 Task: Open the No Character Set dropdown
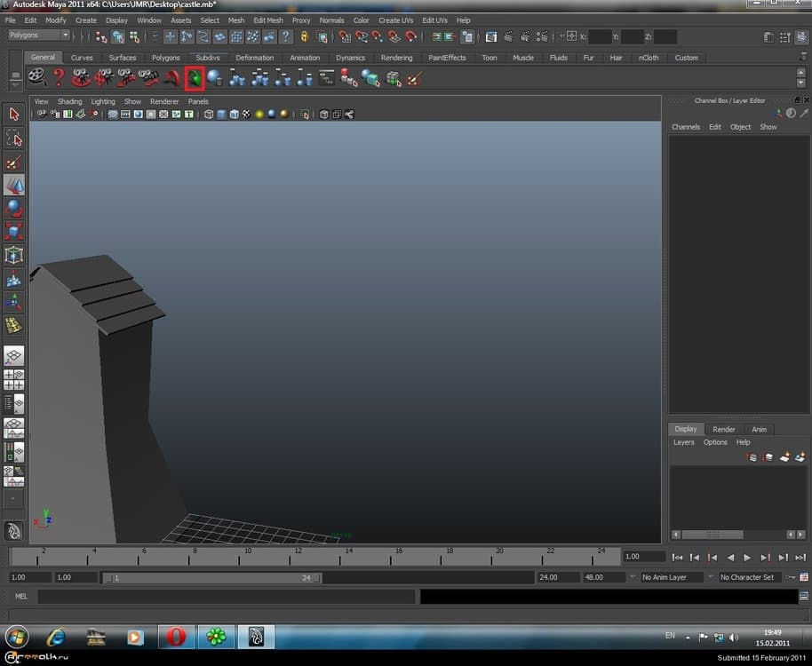tap(751, 576)
